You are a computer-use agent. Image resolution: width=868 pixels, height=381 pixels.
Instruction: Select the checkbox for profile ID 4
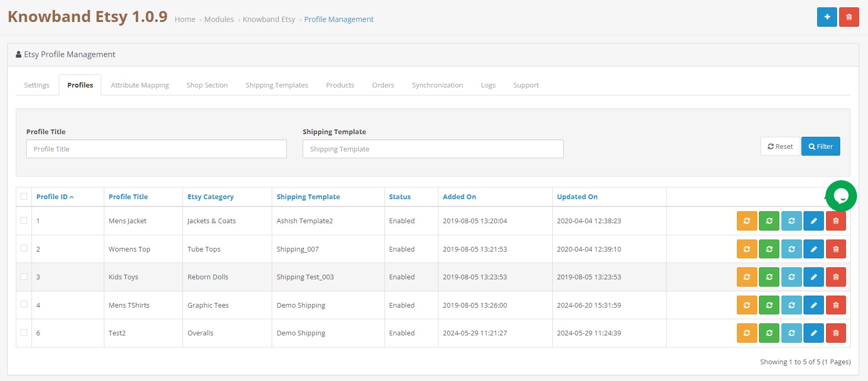coord(24,304)
